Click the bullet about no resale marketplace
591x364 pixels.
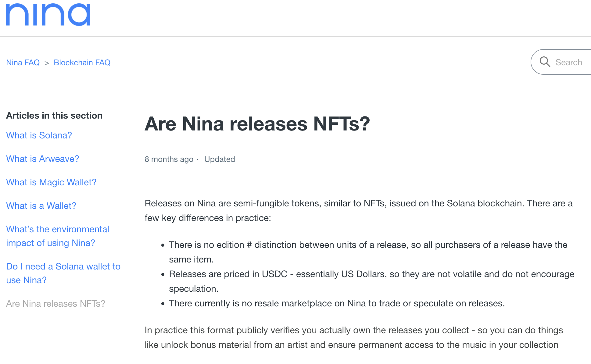(337, 303)
